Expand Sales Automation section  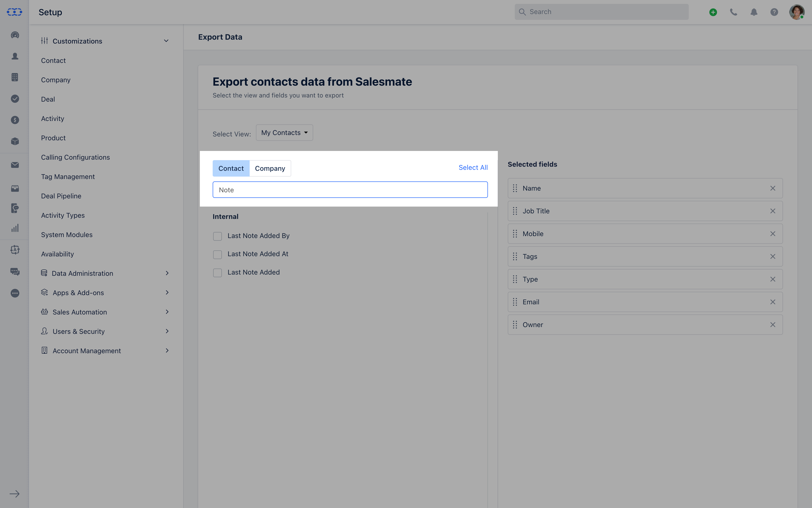point(167,312)
